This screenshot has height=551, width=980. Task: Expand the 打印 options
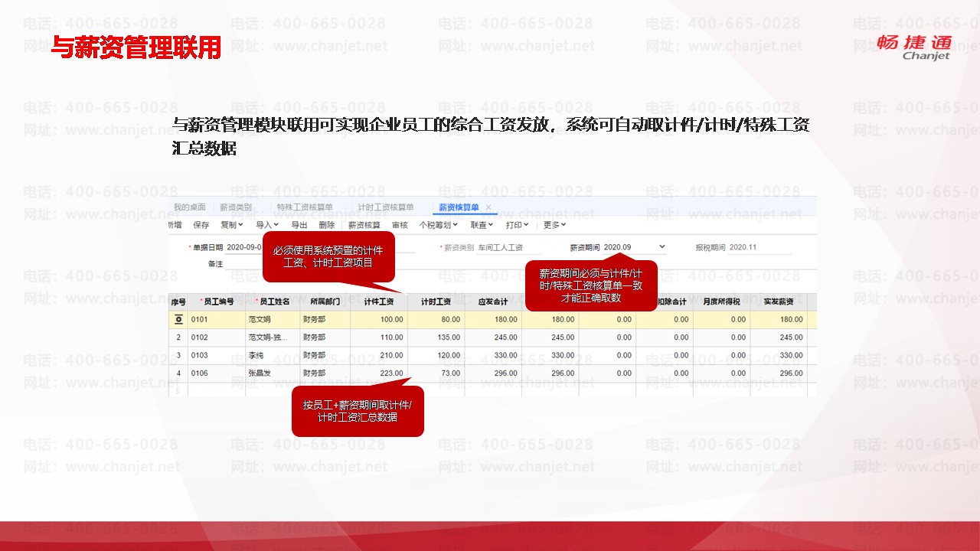click(x=518, y=225)
